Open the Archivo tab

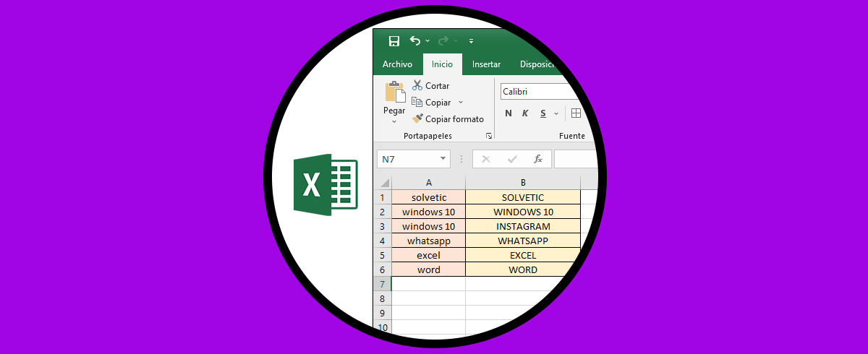(397, 64)
